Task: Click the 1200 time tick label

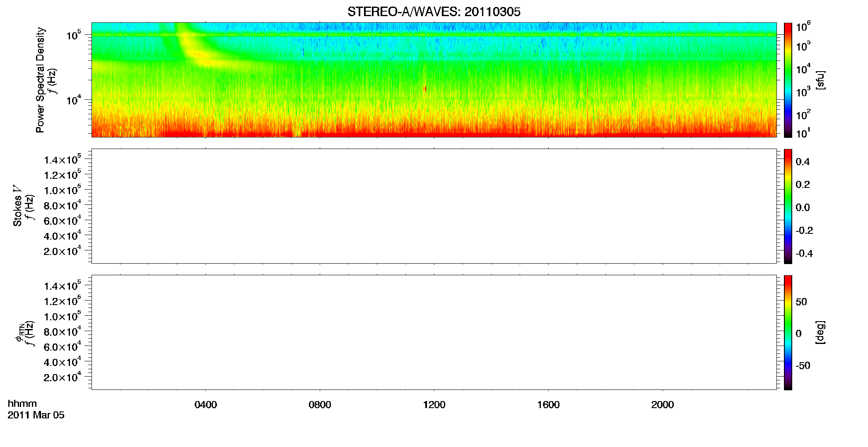Action: 434,405
